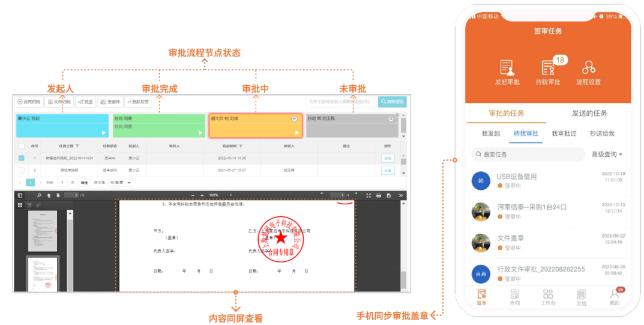Click the blue 高级搜索 button
This screenshot has width=644, height=325.
pos(392,102)
